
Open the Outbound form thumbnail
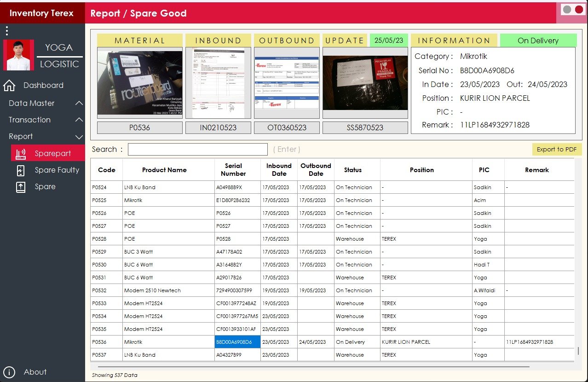(x=287, y=83)
